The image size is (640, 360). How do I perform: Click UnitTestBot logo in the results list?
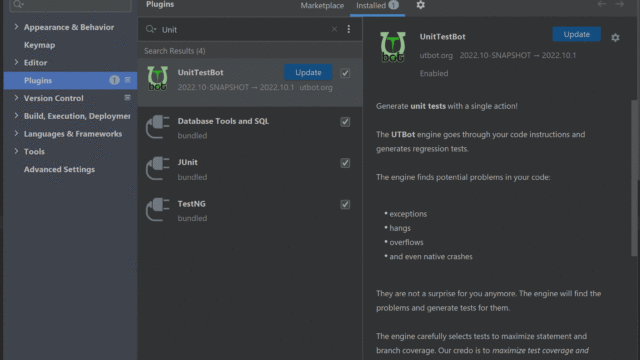click(158, 78)
